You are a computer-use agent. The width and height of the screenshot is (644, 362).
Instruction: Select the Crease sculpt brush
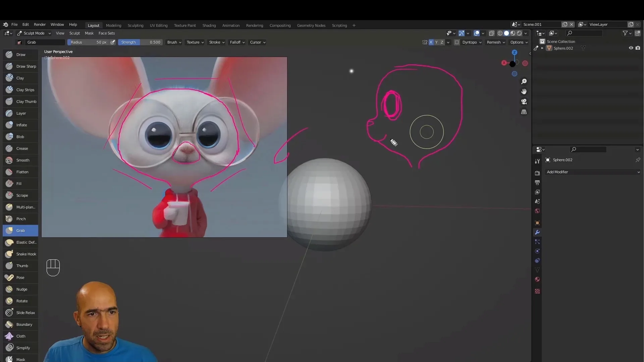pyautogui.click(x=20, y=148)
